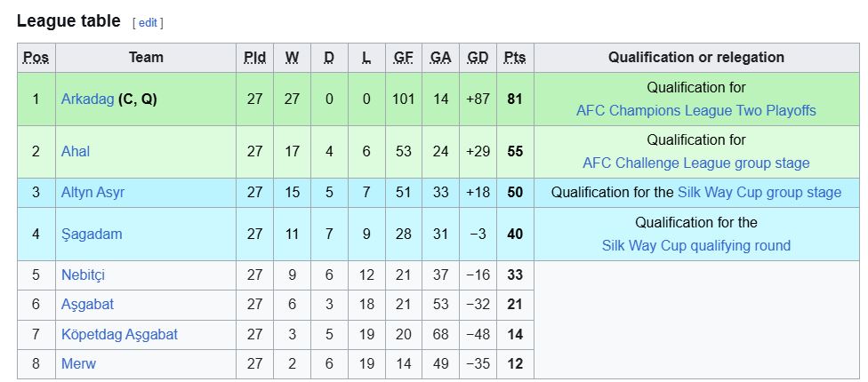
Task: Open the Merw team link
Action: pyautogui.click(x=78, y=363)
